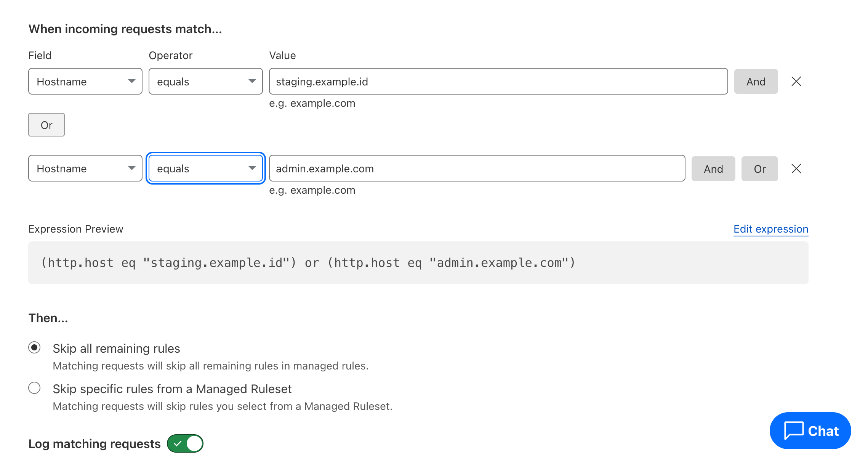Click And button beside admin.example.com

[x=713, y=169]
